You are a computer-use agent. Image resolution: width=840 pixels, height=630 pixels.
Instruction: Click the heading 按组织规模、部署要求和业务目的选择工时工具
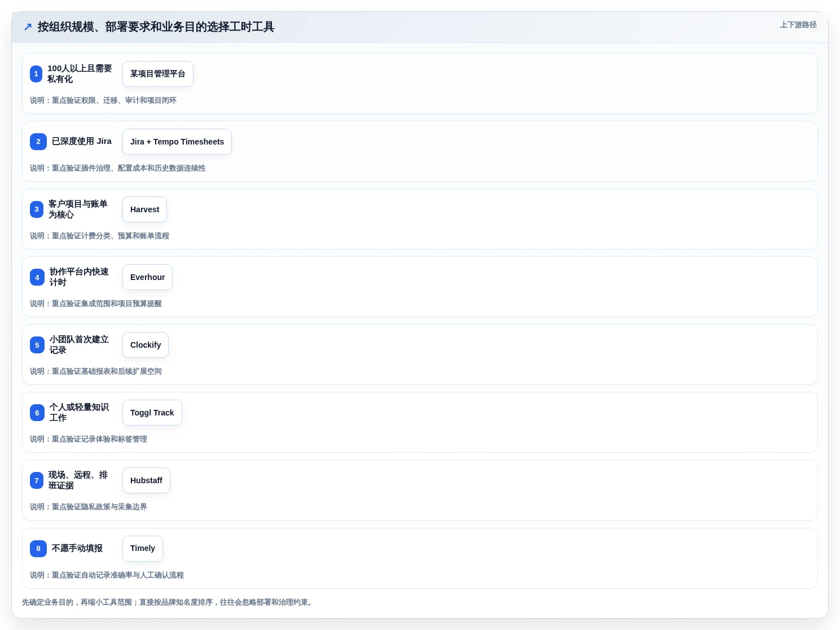pos(156,27)
